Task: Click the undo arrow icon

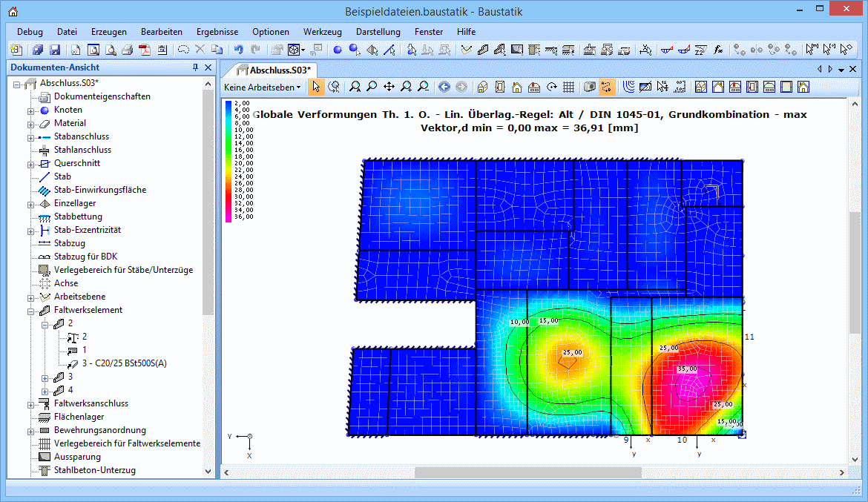Action: (238, 50)
